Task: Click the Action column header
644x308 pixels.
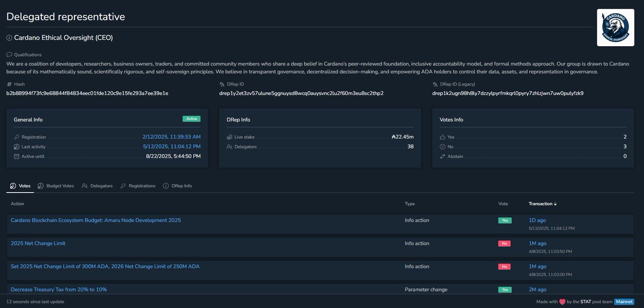Action: pyautogui.click(x=17, y=204)
